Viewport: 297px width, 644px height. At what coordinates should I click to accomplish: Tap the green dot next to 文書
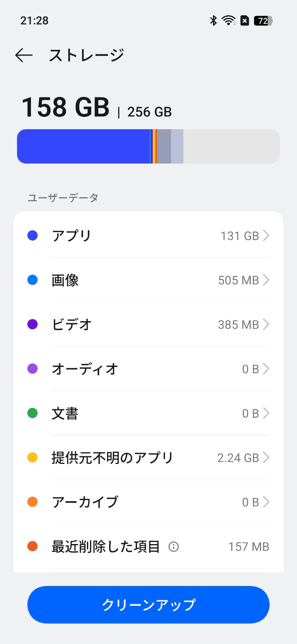click(x=33, y=413)
